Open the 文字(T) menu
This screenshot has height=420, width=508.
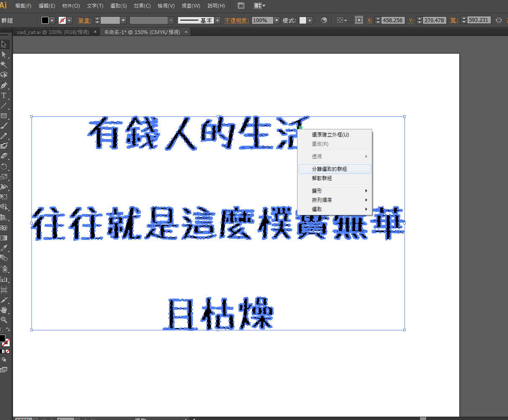pos(95,6)
